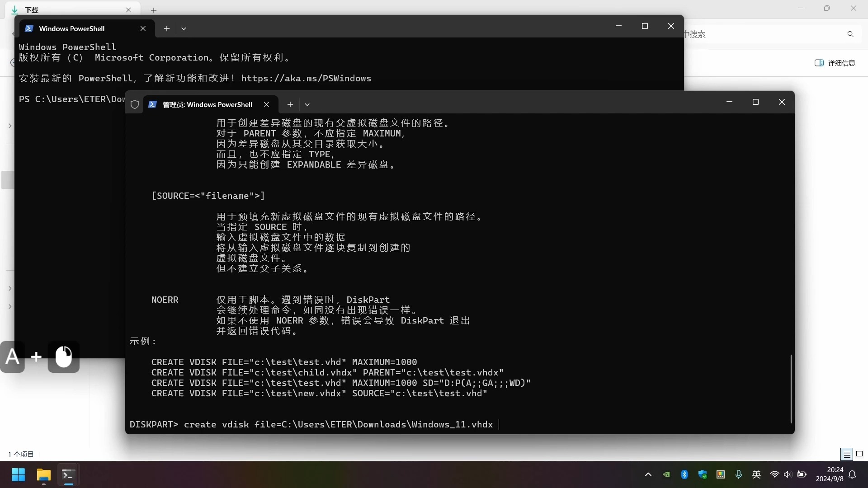Click the A key overlay icon
Viewport: 868px width, 488px height.
(13, 357)
